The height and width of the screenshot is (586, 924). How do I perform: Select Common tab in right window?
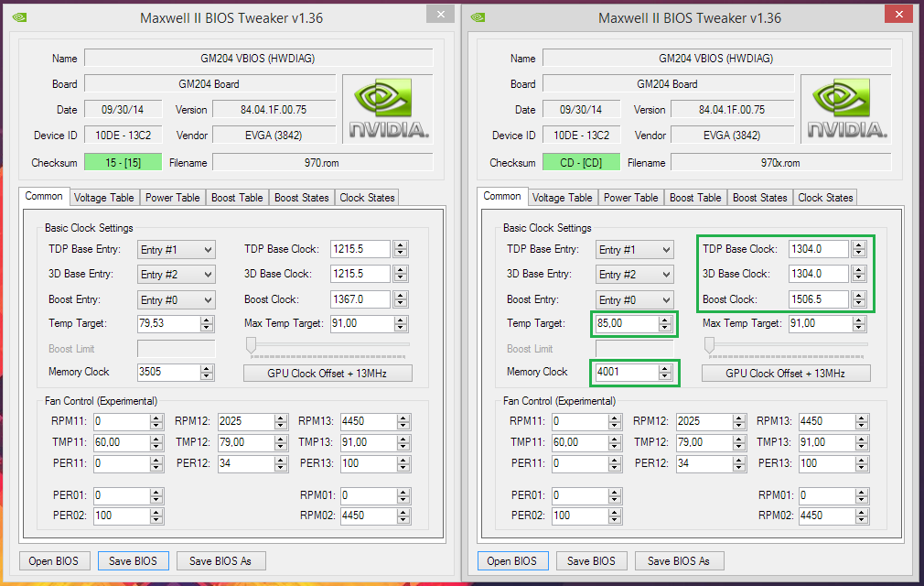(x=502, y=196)
